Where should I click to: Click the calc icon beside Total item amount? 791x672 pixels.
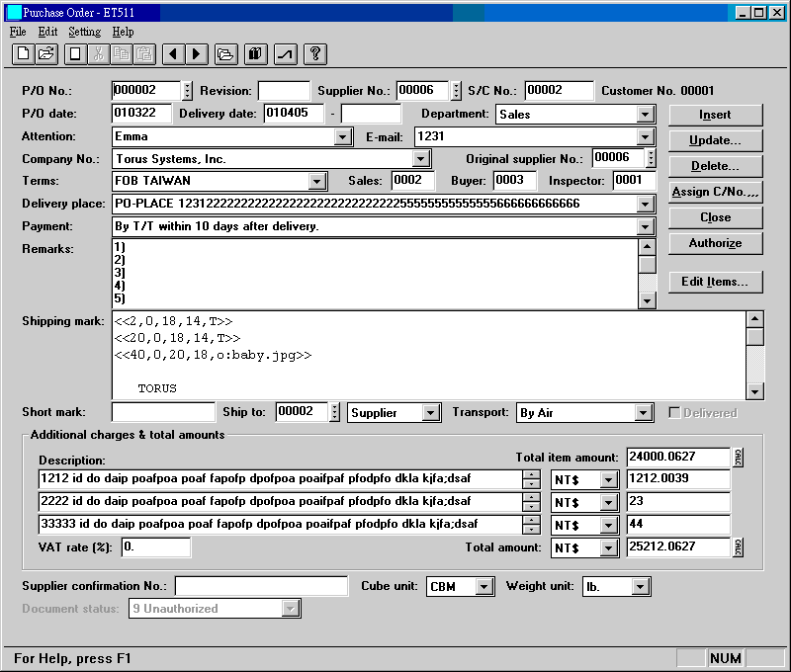click(x=738, y=458)
